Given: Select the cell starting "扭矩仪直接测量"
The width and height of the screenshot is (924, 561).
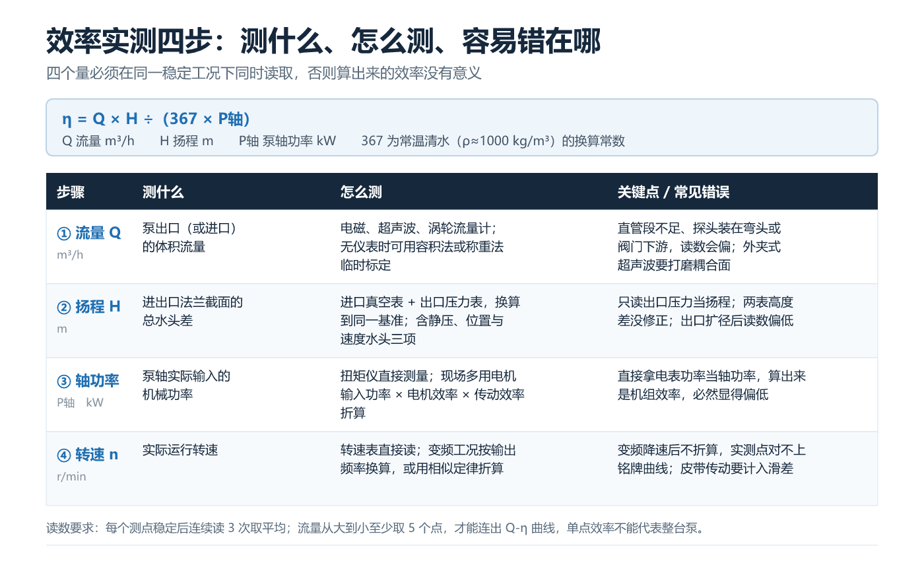Looking at the screenshot, I should pyautogui.click(x=432, y=395).
